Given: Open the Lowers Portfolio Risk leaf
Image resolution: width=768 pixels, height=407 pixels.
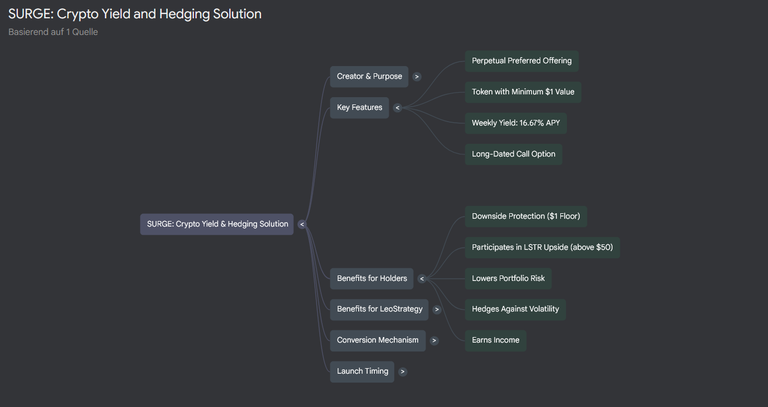Looking at the screenshot, I should pos(508,279).
